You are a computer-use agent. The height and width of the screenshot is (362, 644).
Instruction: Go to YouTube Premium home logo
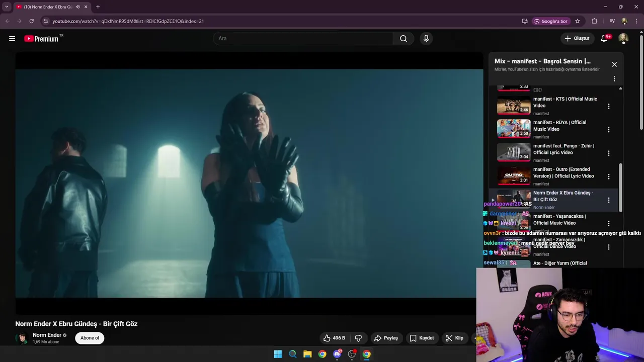pyautogui.click(x=41, y=39)
